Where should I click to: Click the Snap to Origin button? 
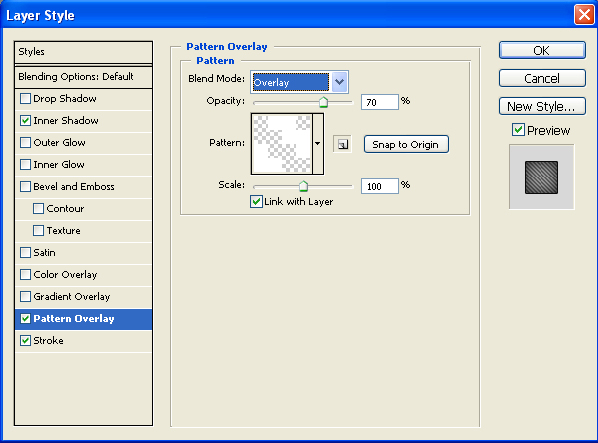coord(406,144)
